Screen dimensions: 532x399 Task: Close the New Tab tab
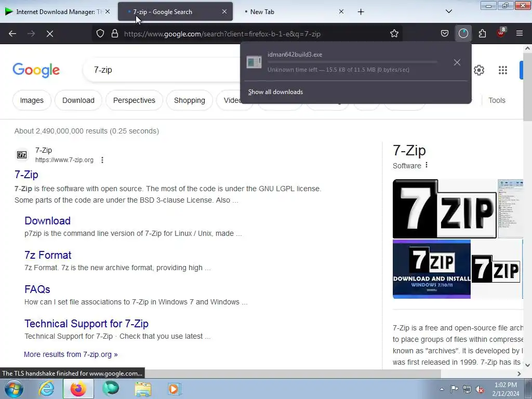341,11
